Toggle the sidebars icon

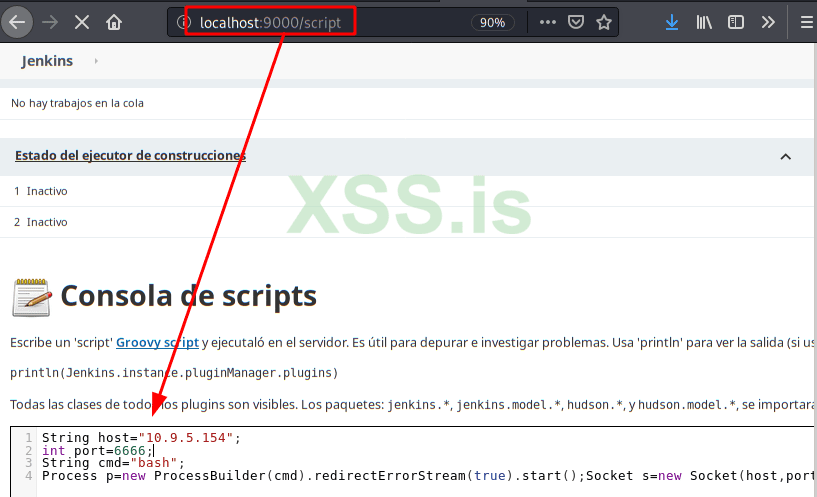point(736,22)
